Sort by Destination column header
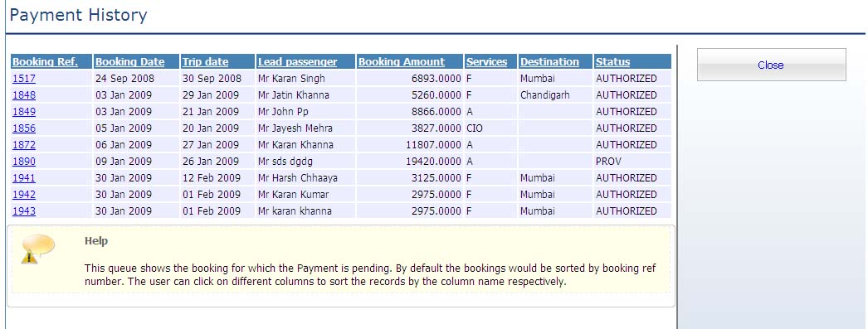 pyautogui.click(x=549, y=62)
